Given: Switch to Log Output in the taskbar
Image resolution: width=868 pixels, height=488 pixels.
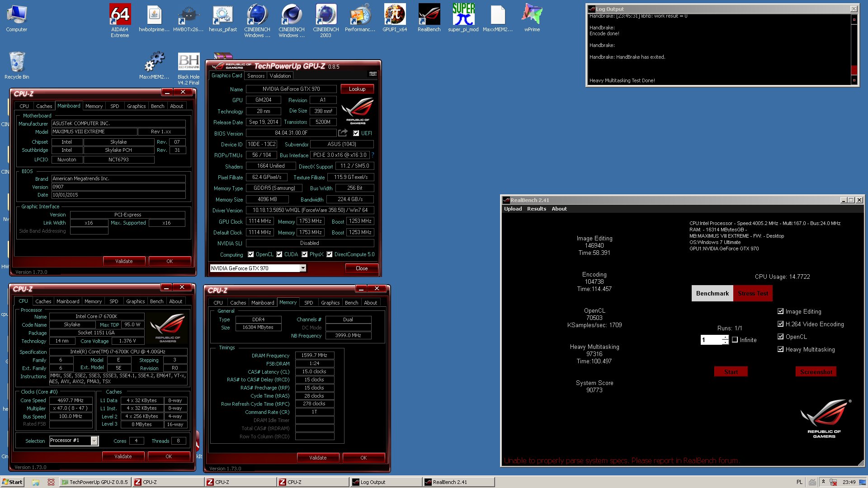Looking at the screenshot, I should click(386, 482).
